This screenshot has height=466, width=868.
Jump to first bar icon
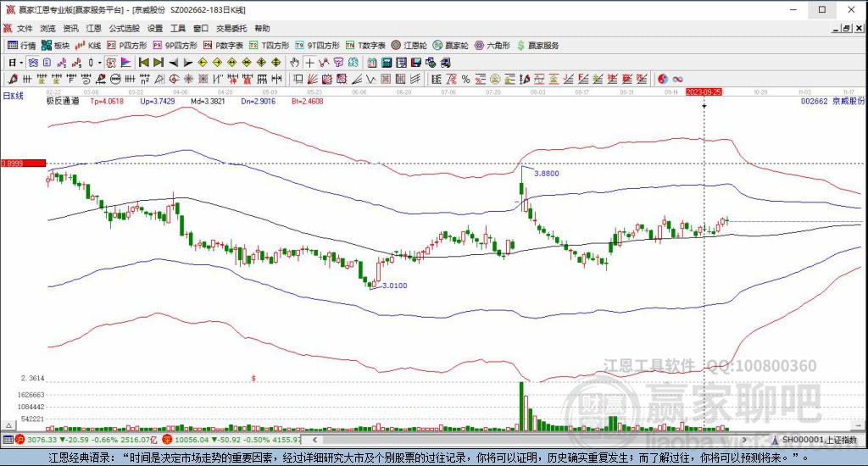[143, 63]
